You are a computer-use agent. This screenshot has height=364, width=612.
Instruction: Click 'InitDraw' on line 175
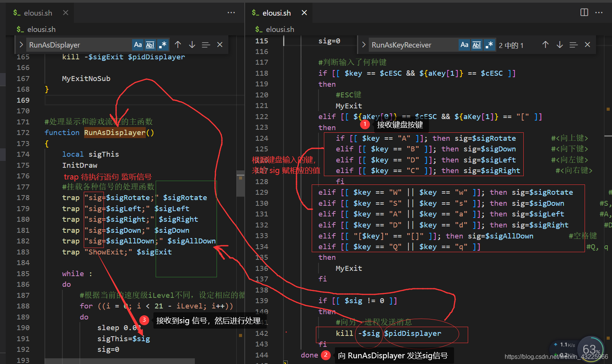[x=80, y=165]
